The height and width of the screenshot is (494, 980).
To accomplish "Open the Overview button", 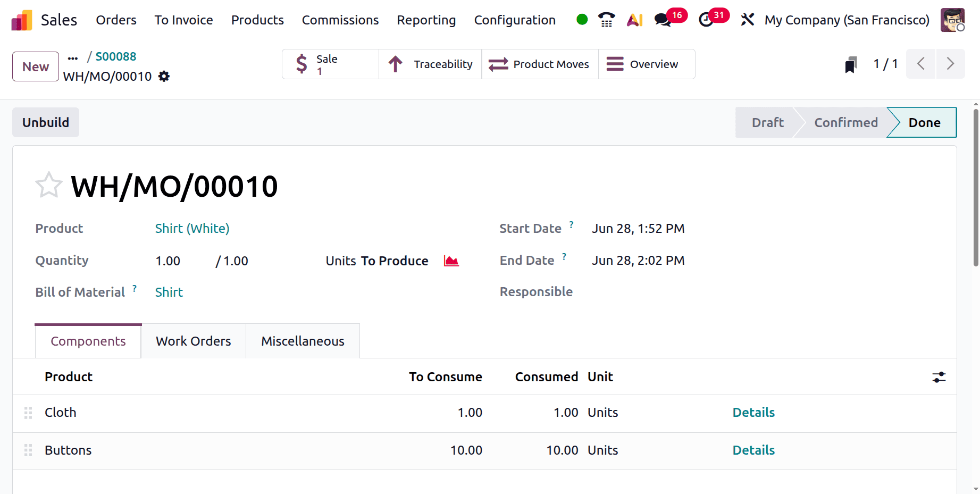I will coord(647,64).
